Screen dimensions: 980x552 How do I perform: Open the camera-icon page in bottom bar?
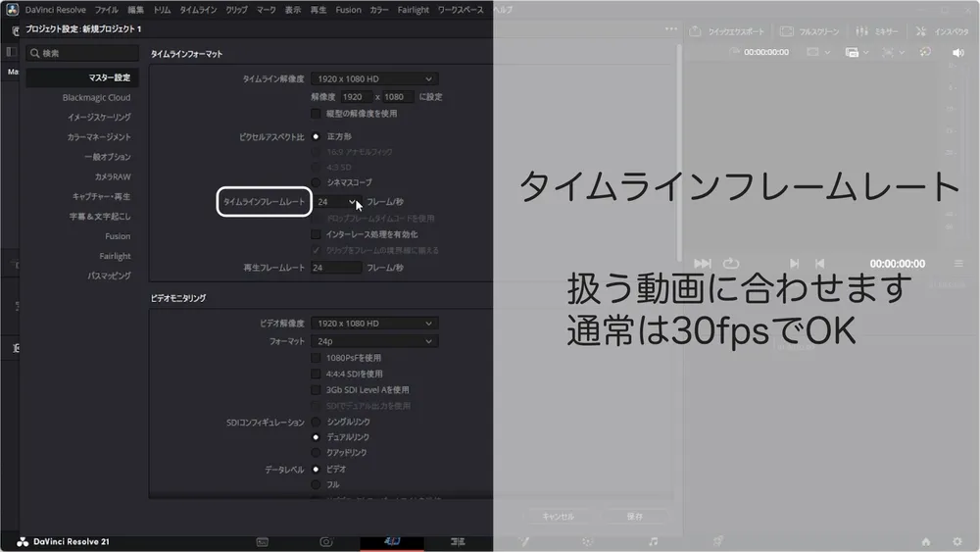click(326, 542)
